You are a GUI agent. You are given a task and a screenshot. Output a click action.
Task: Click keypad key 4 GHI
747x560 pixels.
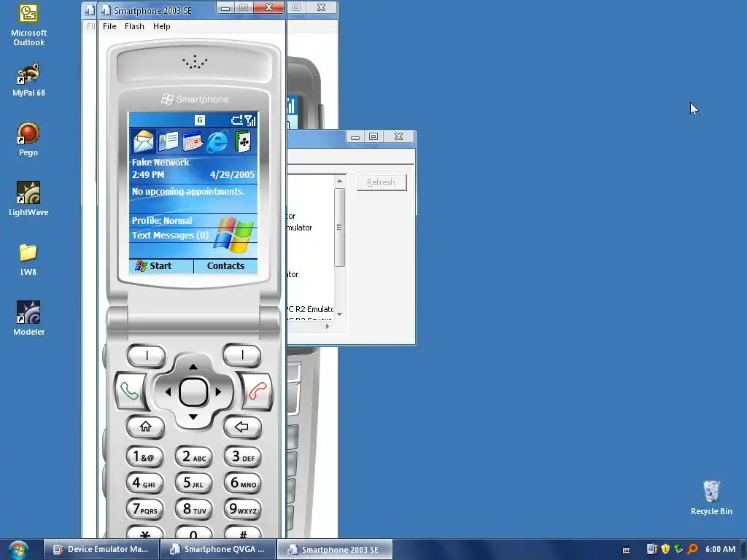[145, 483]
